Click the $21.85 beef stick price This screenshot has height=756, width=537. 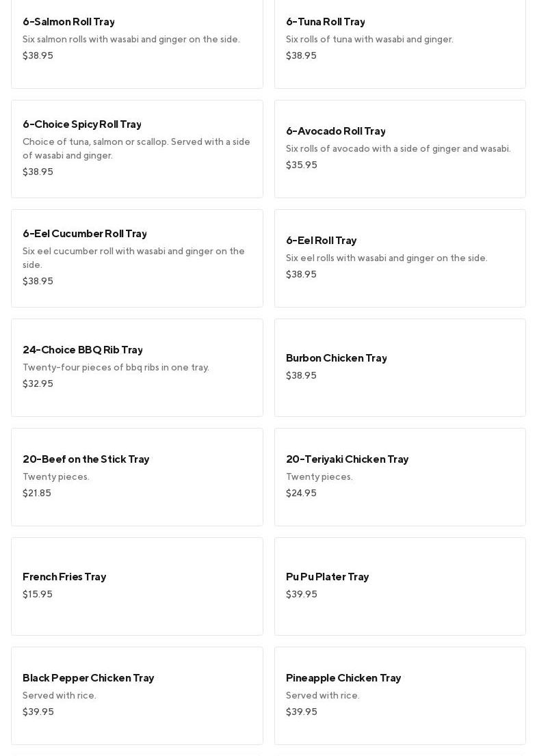(37, 494)
